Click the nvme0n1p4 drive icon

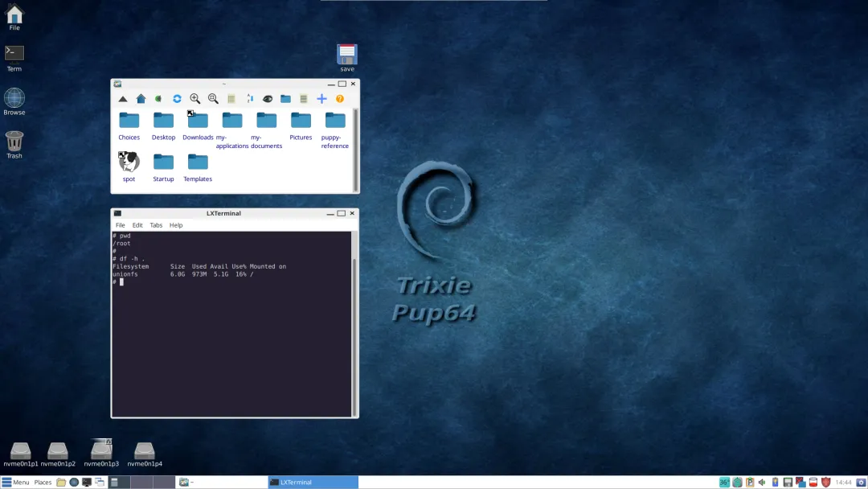pos(145,454)
